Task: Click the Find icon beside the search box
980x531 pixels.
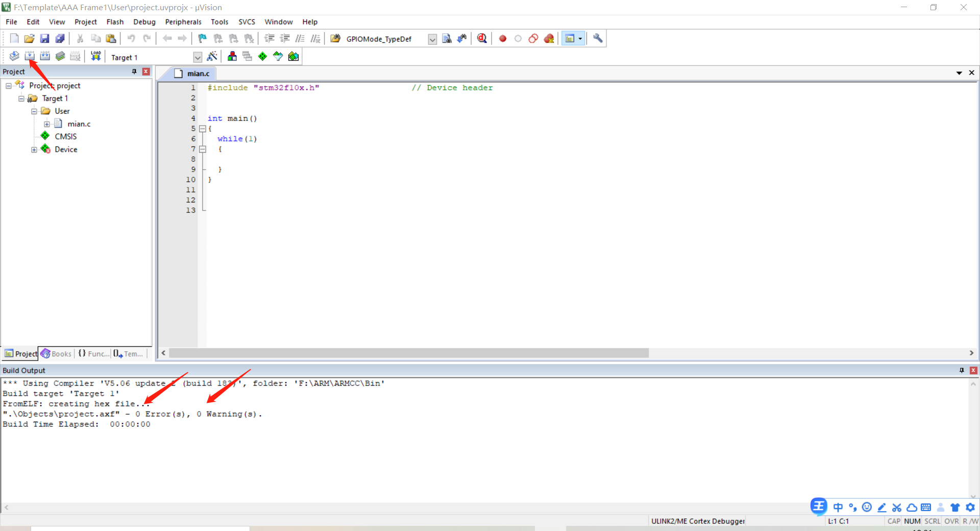Action: click(447, 38)
